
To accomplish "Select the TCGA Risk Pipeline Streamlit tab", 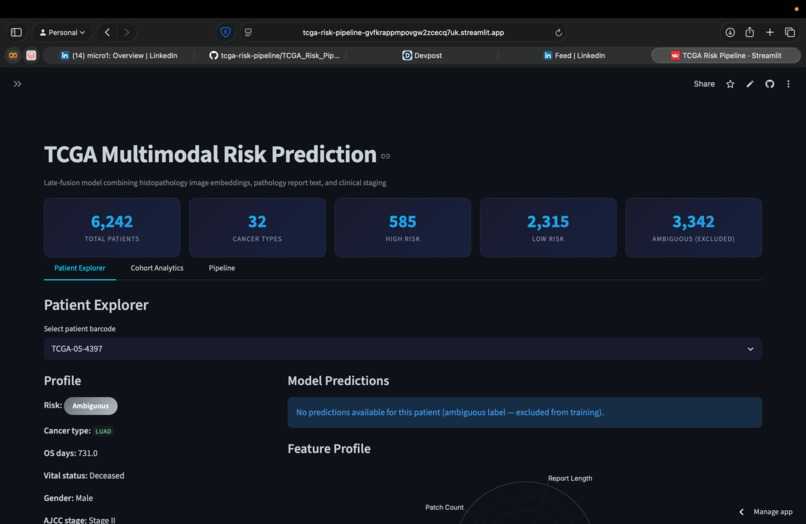I will coord(725,56).
